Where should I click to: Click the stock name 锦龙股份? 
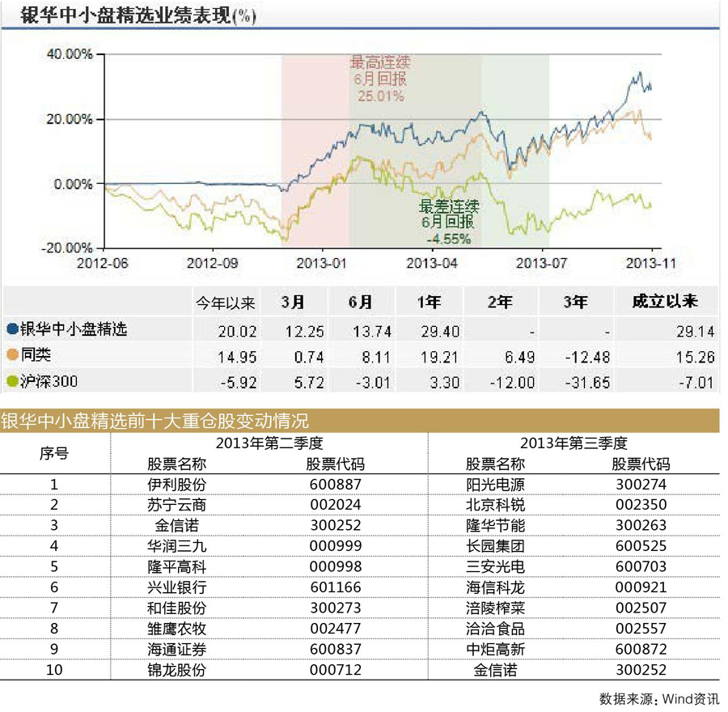(177, 670)
